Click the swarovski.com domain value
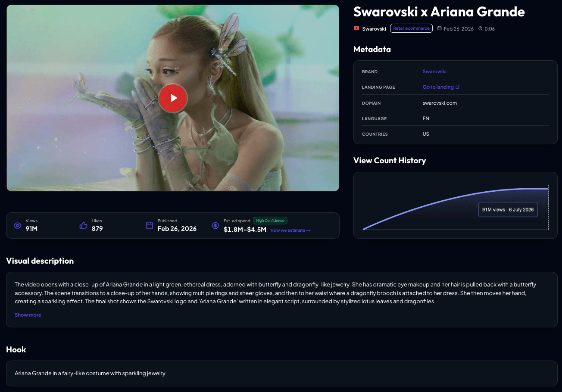 [440, 103]
